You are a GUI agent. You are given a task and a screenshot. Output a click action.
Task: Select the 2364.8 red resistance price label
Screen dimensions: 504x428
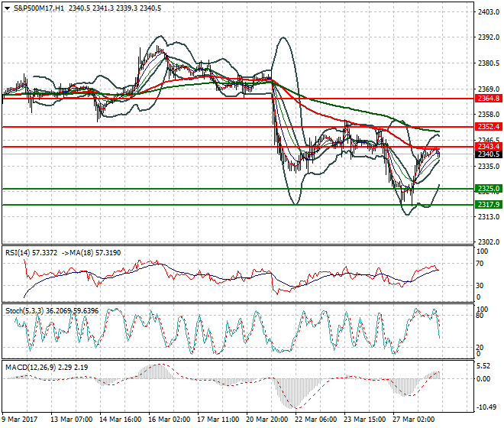(x=488, y=99)
